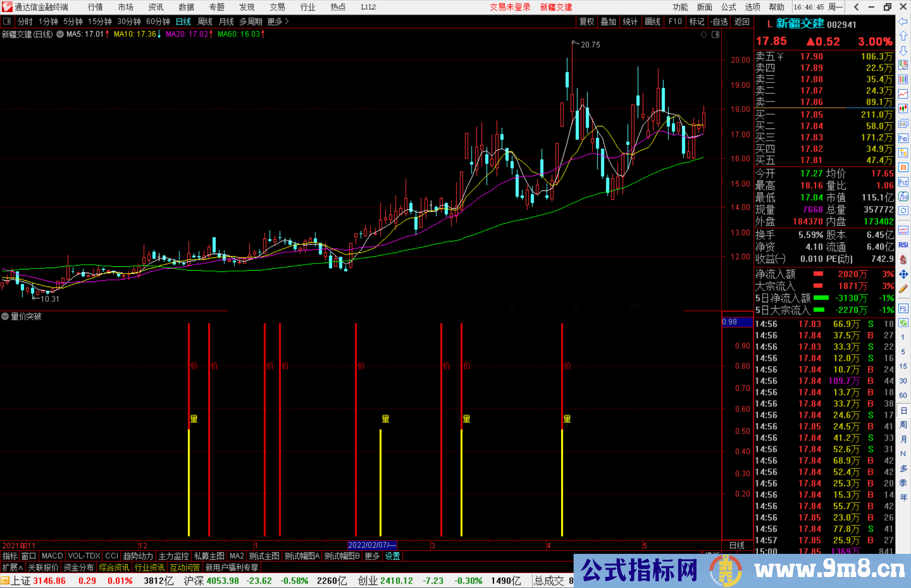This screenshot has height=588, width=911.
Task: Open the 行情 menu
Action: (x=95, y=7)
